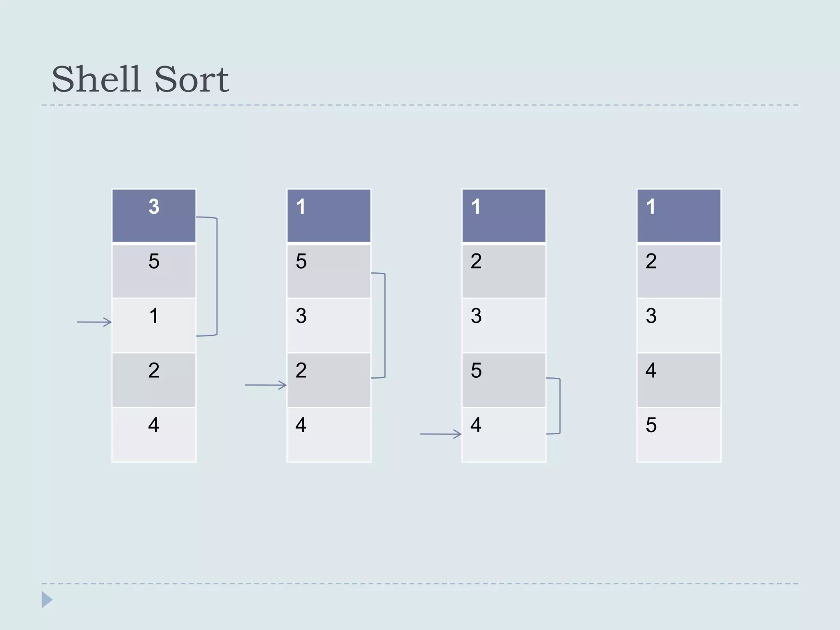Click bottom cell 5 in the fourth column
The height and width of the screenshot is (630, 840).
click(x=679, y=434)
